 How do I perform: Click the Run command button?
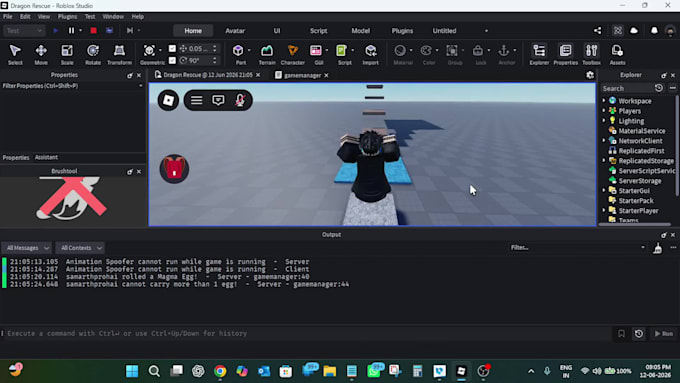coord(664,334)
